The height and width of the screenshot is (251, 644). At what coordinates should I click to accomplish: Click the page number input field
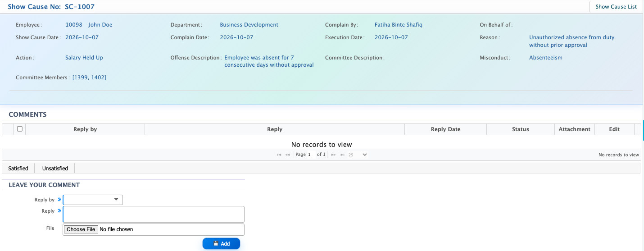(x=312, y=155)
